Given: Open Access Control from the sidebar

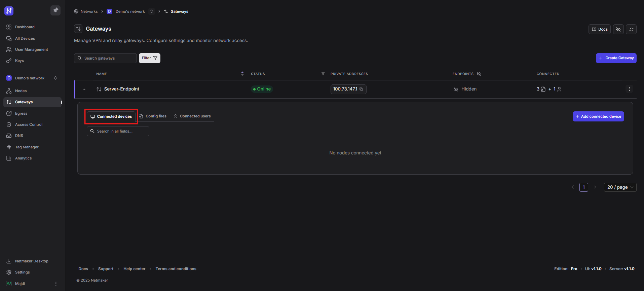Looking at the screenshot, I should click(x=29, y=124).
